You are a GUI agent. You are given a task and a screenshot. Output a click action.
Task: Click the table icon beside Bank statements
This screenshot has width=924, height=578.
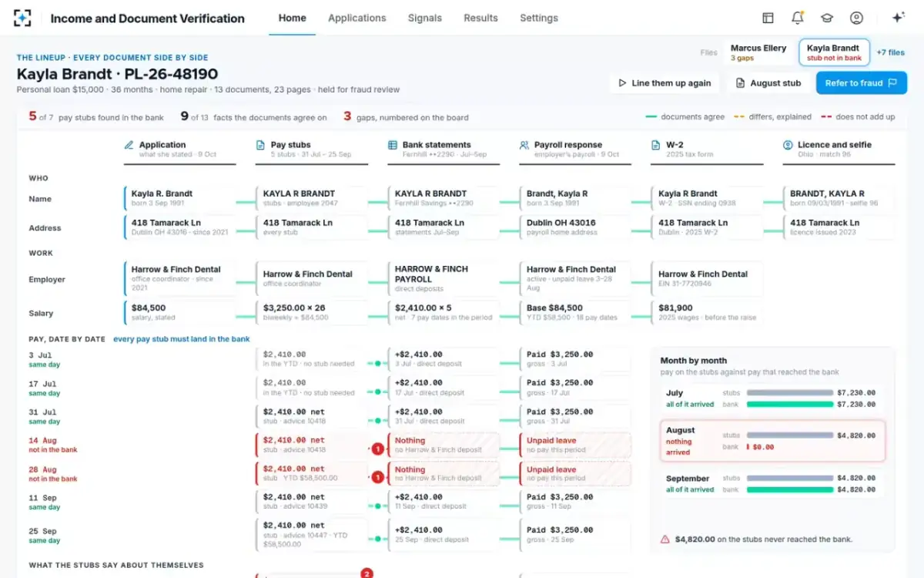click(393, 145)
